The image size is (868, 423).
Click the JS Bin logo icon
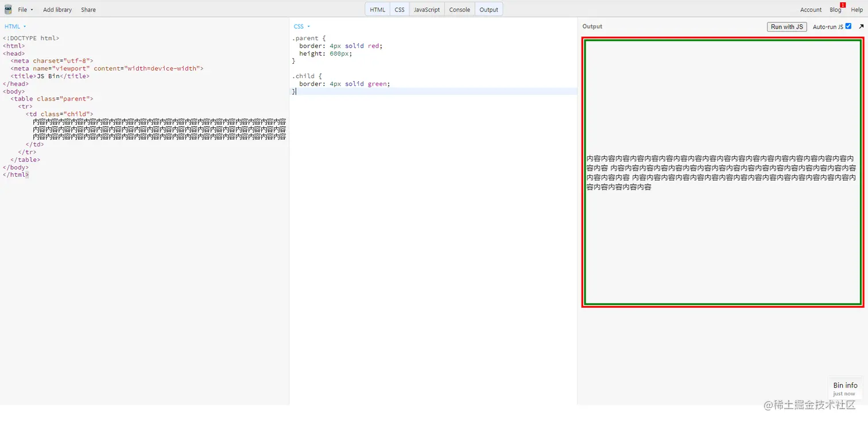point(8,9)
